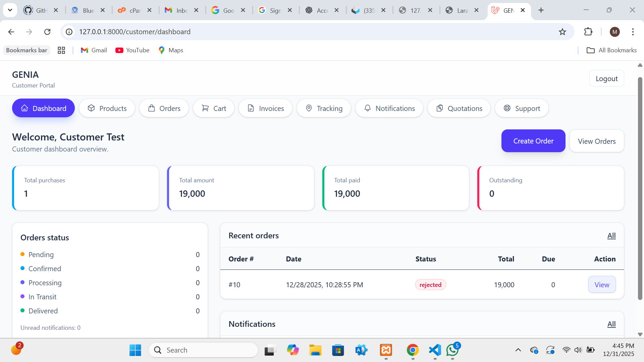
Task: Show hidden system tray icons chevron
Action: click(x=518, y=350)
